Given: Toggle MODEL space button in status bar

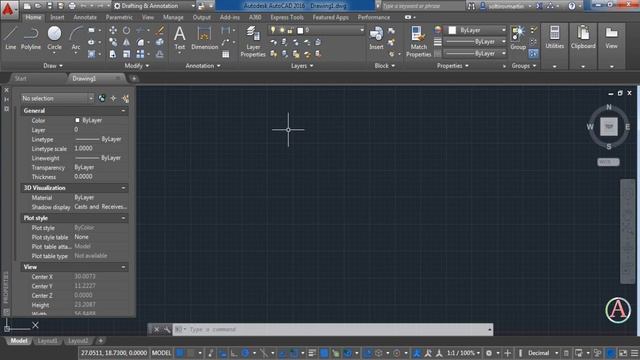Looking at the screenshot, I should (x=162, y=353).
